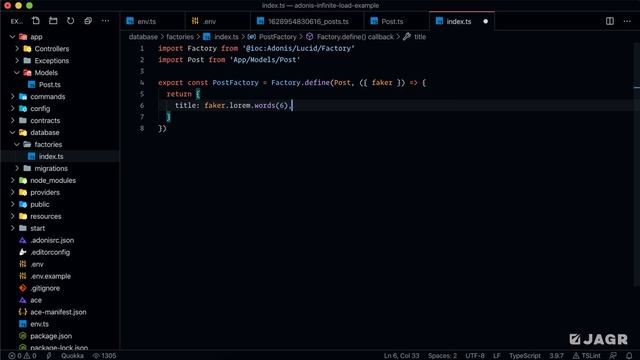This screenshot has width=640, height=360.
Task: Collapse all folders in explorer
Action: click(88, 21)
